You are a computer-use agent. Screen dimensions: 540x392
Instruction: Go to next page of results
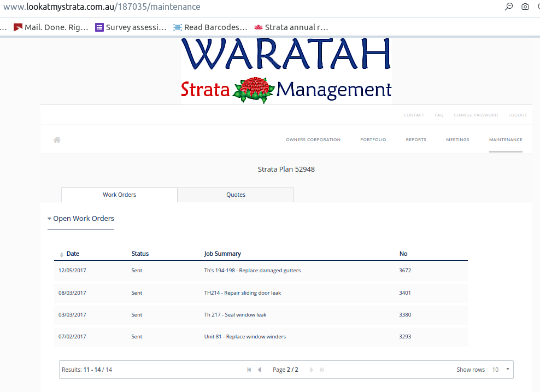(x=312, y=370)
